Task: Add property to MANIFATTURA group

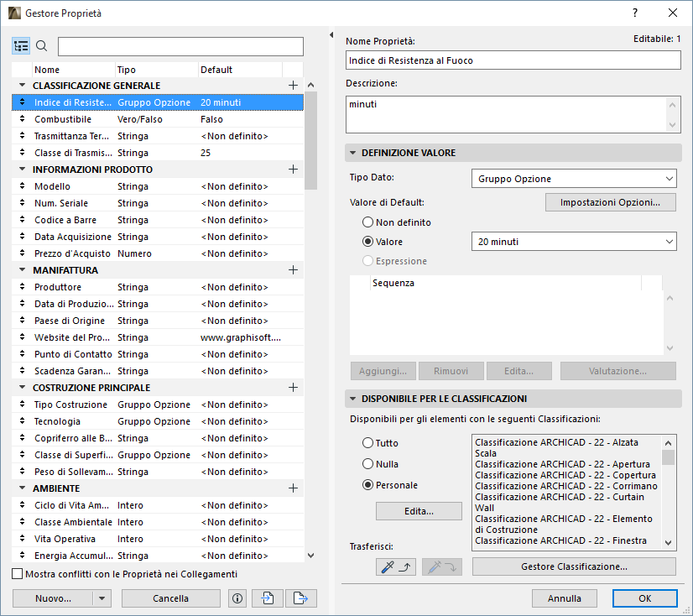Action: pos(293,270)
